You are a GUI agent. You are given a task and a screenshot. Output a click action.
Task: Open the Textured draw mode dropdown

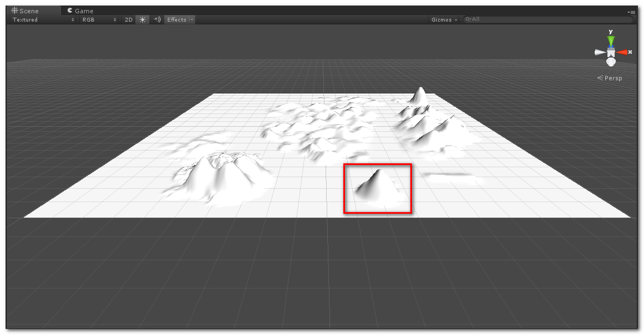coord(43,20)
